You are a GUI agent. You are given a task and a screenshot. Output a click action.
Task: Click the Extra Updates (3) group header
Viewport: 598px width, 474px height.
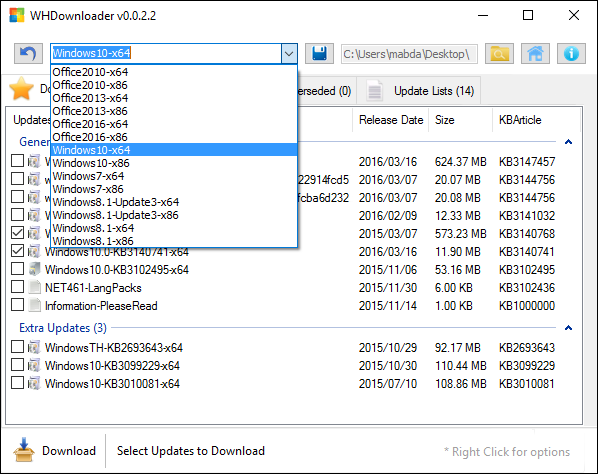click(x=63, y=328)
